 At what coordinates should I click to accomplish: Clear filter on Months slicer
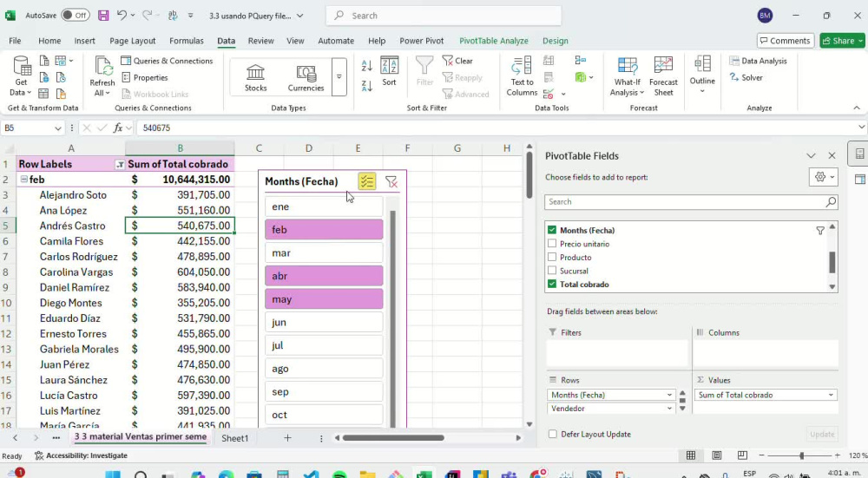[391, 181]
